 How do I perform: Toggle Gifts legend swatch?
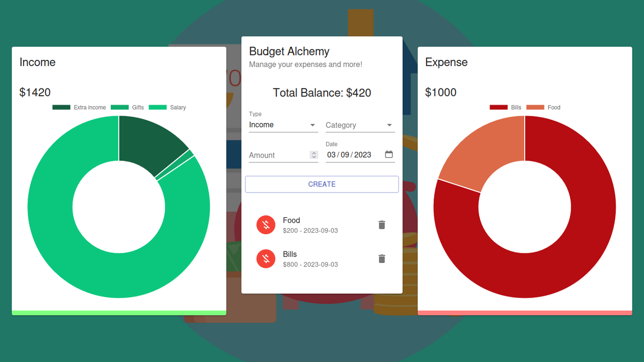tap(120, 107)
